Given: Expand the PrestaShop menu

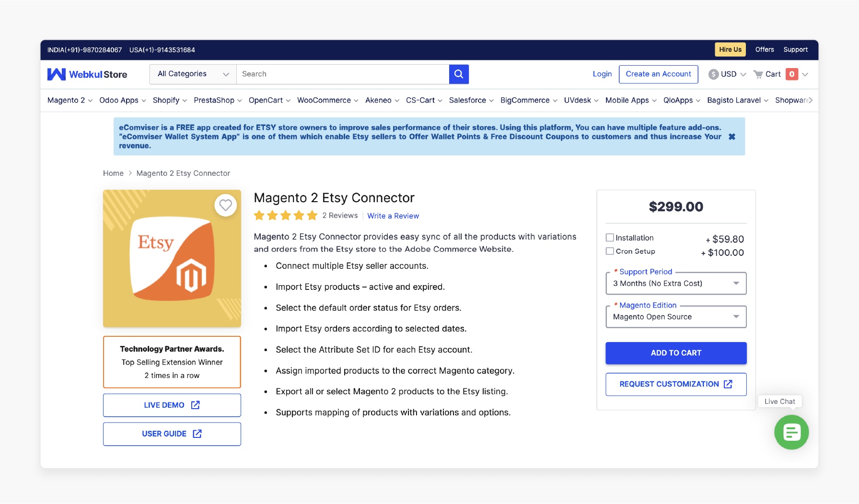Looking at the screenshot, I should coord(218,100).
